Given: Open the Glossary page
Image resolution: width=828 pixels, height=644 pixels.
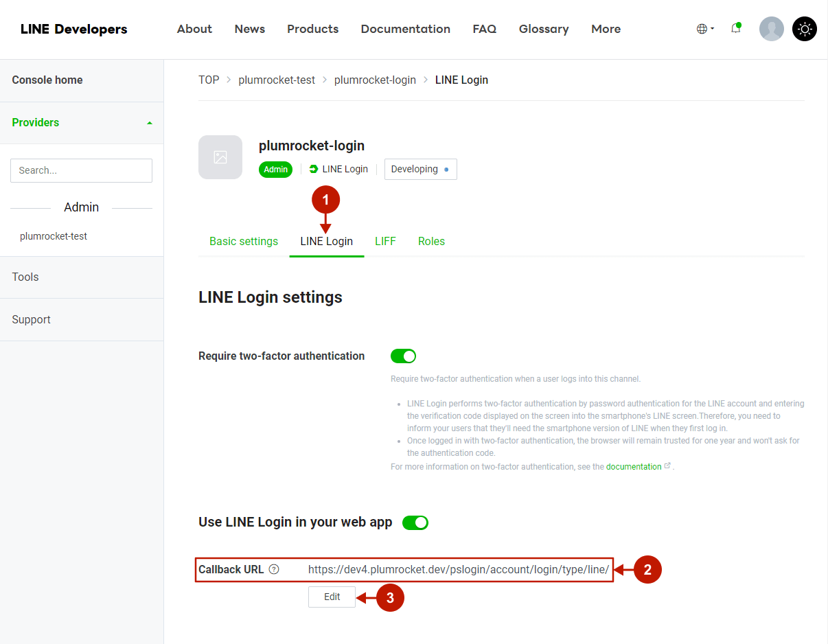Looking at the screenshot, I should tap(544, 29).
